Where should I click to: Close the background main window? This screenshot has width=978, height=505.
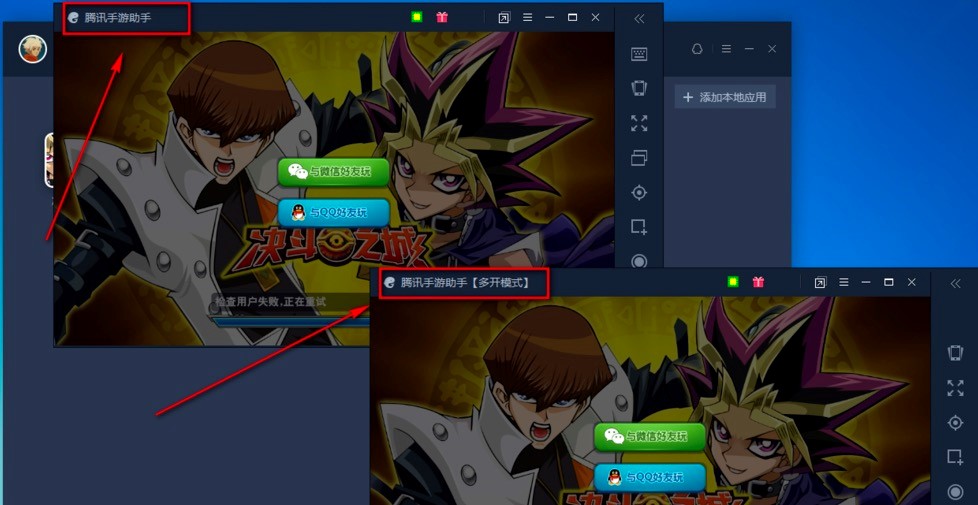click(x=772, y=49)
